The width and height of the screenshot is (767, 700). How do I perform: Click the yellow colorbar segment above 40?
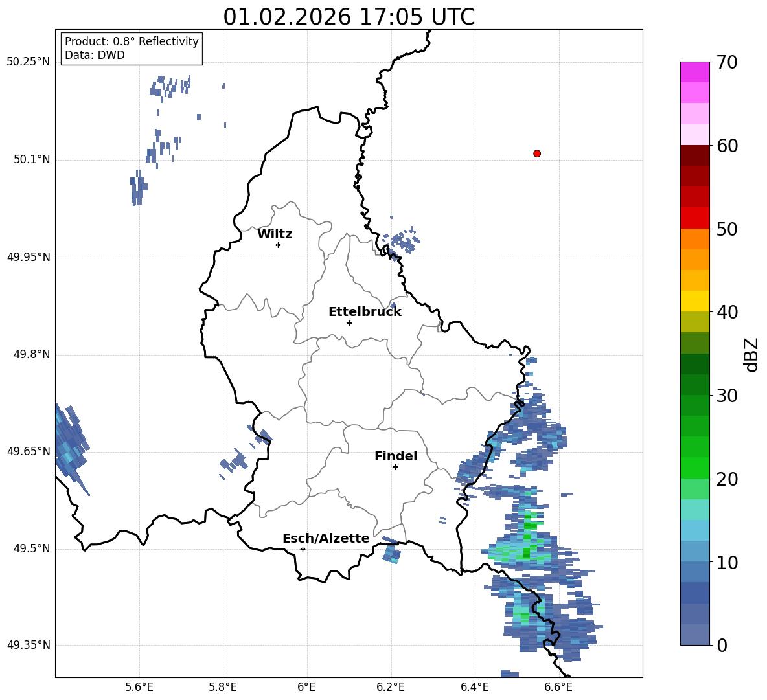tap(694, 301)
